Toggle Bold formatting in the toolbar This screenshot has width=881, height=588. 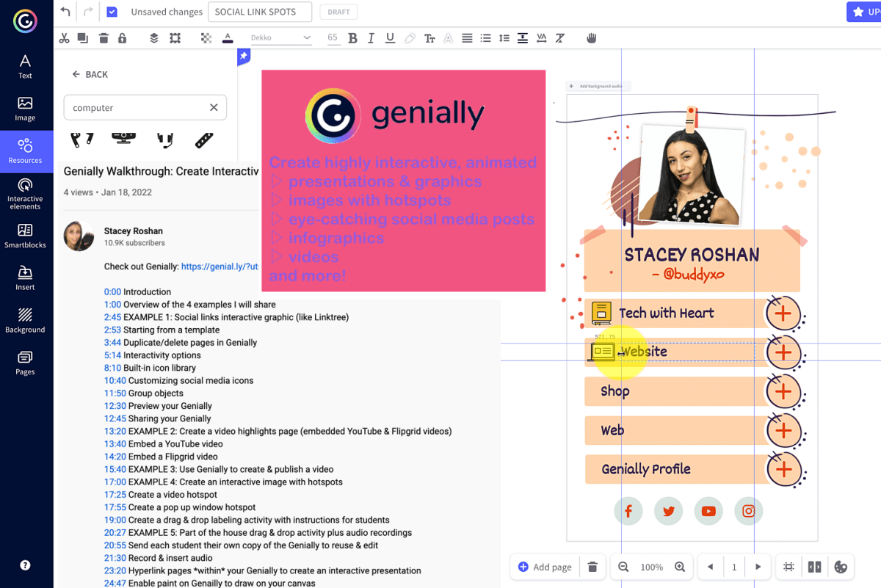pyautogui.click(x=352, y=37)
